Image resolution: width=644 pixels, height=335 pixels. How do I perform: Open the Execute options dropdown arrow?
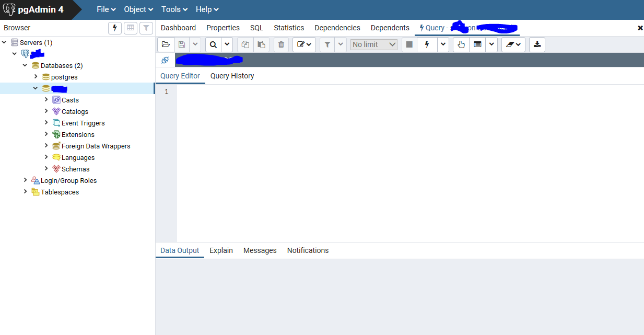[443, 44]
